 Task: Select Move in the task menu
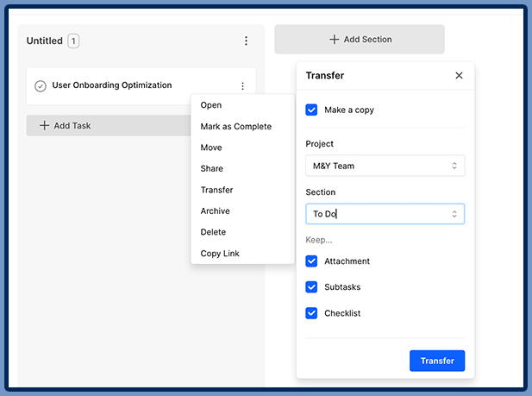(211, 148)
